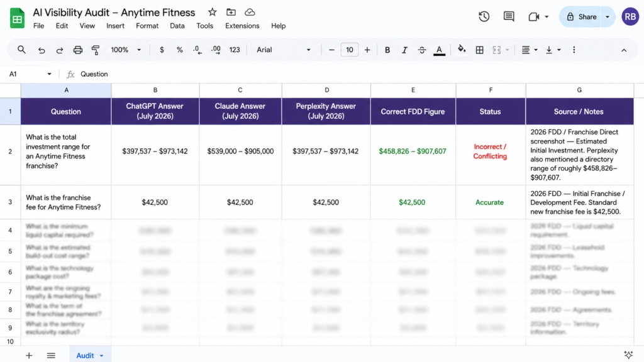Increase decimal places
The image size is (644, 362).
[216, 50]
